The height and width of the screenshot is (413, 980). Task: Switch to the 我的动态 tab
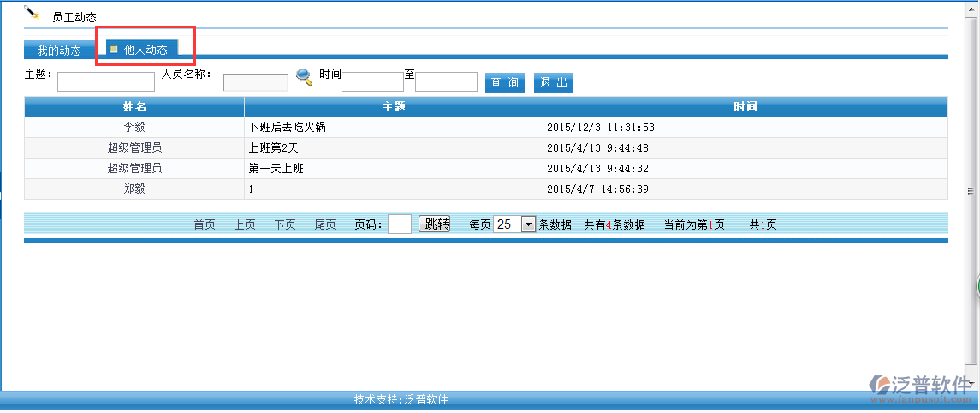pos(59,51)
